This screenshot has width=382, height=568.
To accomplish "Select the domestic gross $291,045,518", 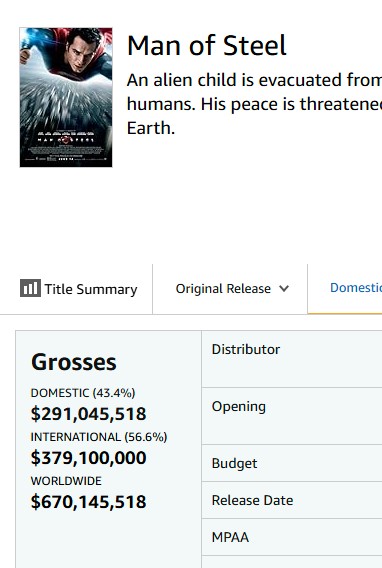I will (89, 414).
